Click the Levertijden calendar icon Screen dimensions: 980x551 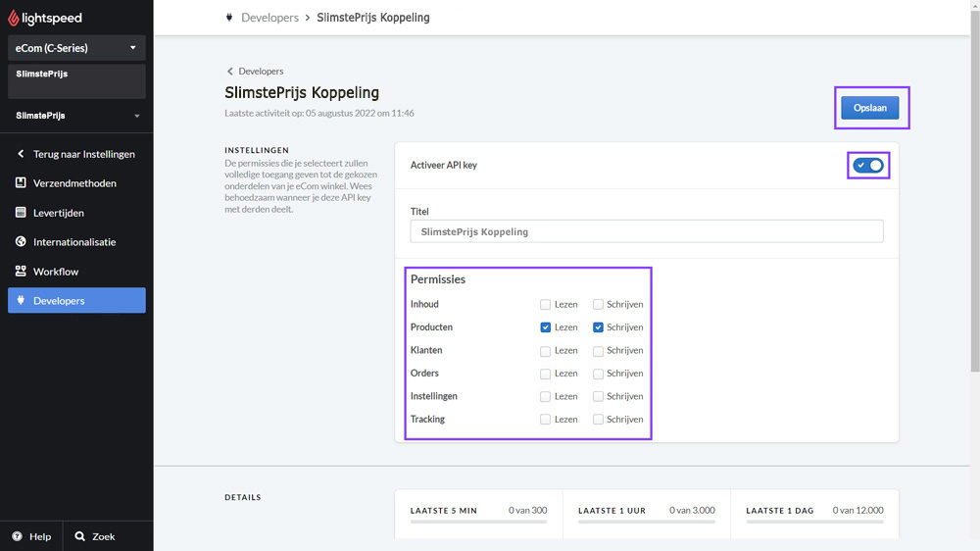pos(21,212)
